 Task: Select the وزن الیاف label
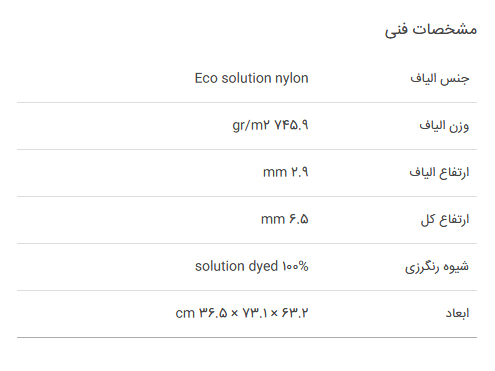pos(444,126)
